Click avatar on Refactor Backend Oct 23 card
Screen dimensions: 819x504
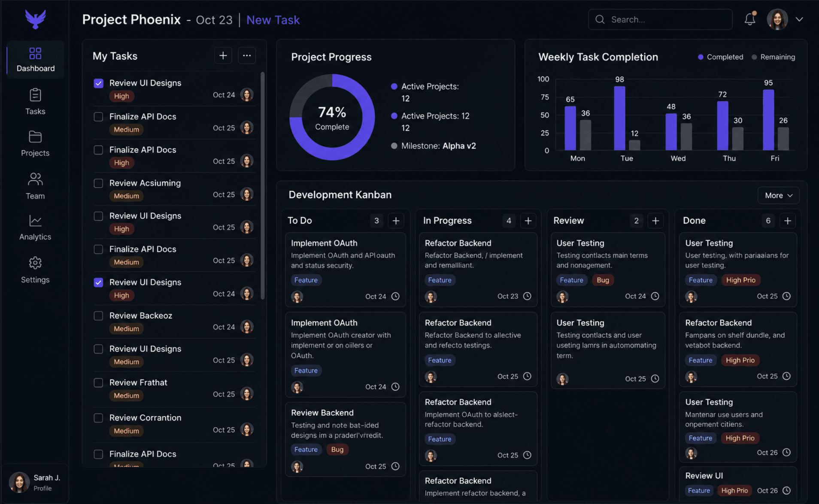point(431,297)
